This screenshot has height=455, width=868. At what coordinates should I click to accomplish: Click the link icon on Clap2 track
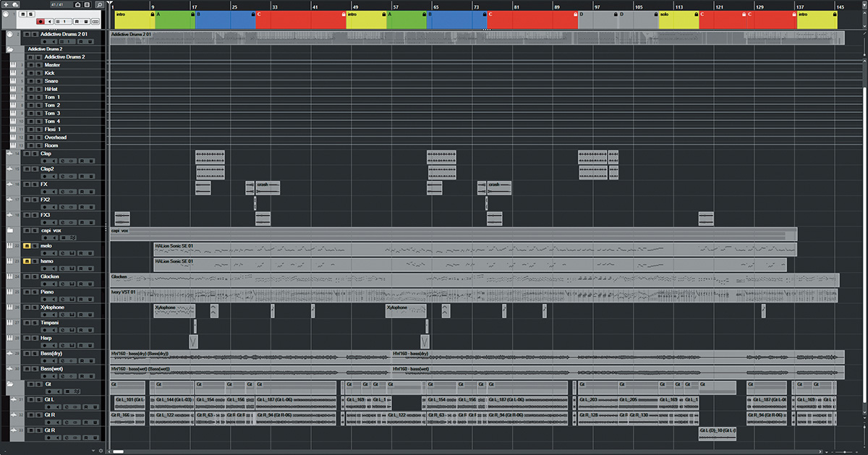[x=71, y=176]
